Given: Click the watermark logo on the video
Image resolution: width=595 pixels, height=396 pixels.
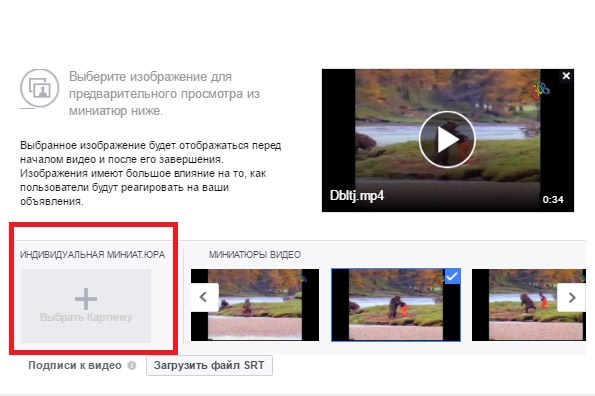Looking at the screenshot, I should (540, 90).
